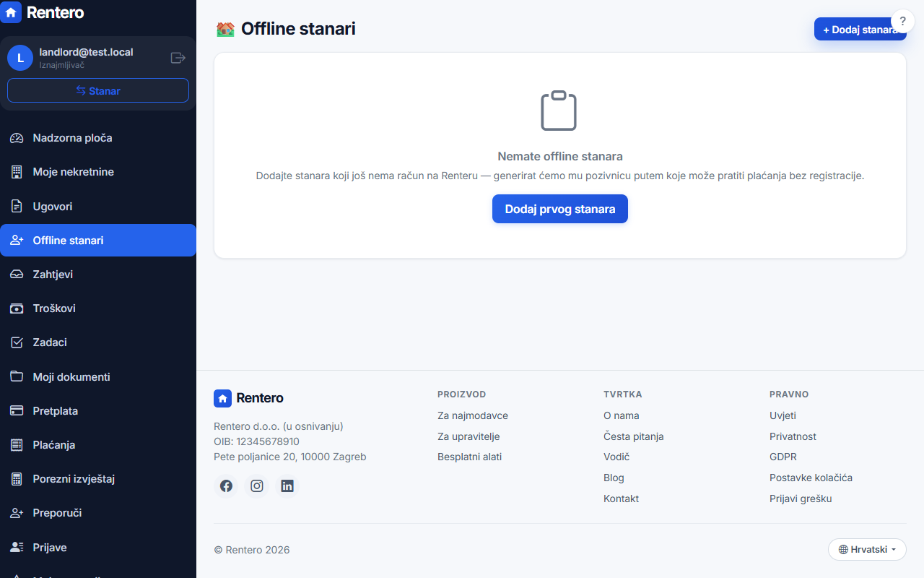Click Dodaj prvog stanara button
924x578 pixels.
coord(560,209)
